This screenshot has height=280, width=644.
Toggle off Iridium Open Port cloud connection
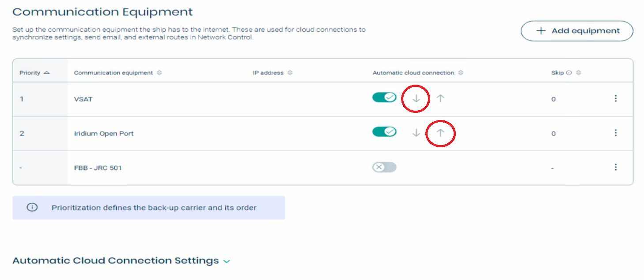point(384,132)
